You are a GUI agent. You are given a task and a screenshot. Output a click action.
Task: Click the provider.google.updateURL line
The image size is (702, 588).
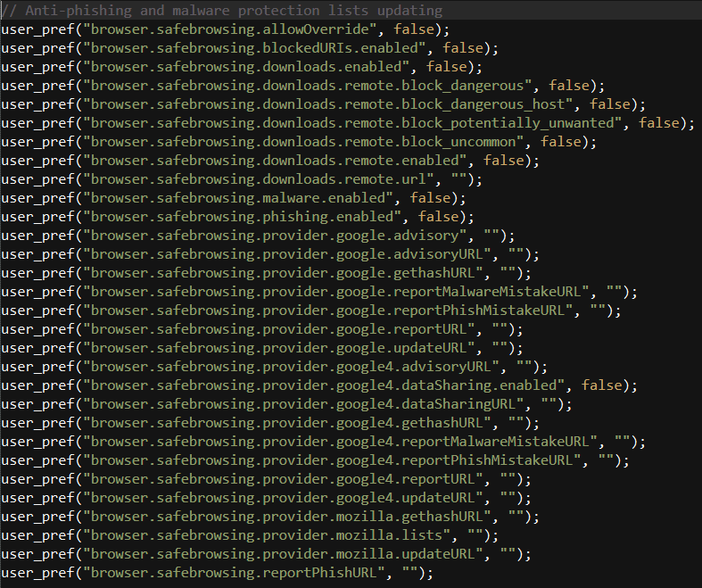[262, 348]
